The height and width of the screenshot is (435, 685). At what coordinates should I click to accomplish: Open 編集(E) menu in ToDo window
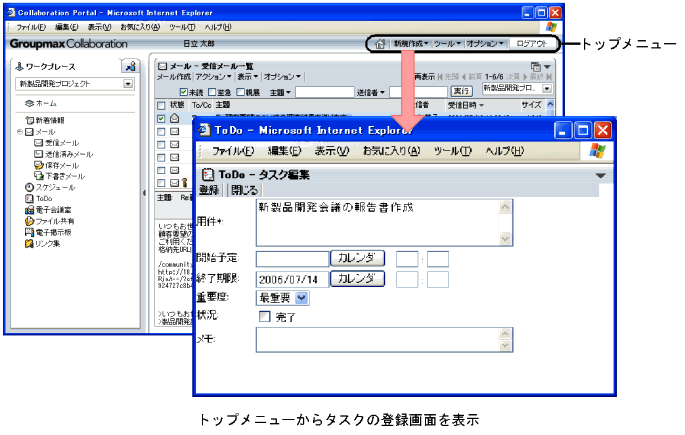[x=284, y=151]
